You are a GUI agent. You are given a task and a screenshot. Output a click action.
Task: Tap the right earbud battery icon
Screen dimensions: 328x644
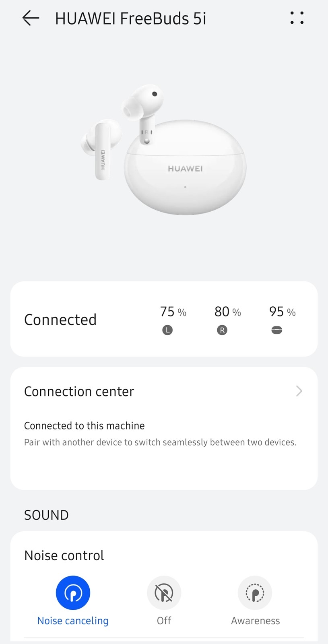[222, 330]
